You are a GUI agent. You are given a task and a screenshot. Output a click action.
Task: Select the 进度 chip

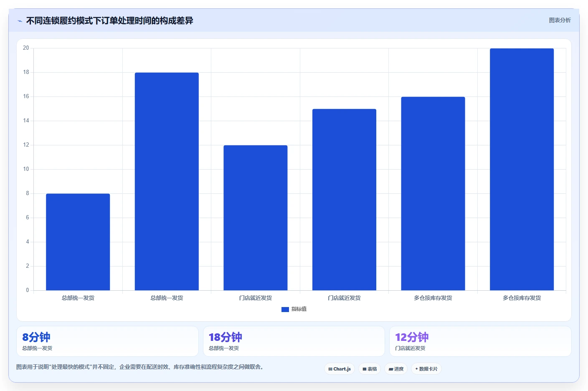click(x=396, y=369)
